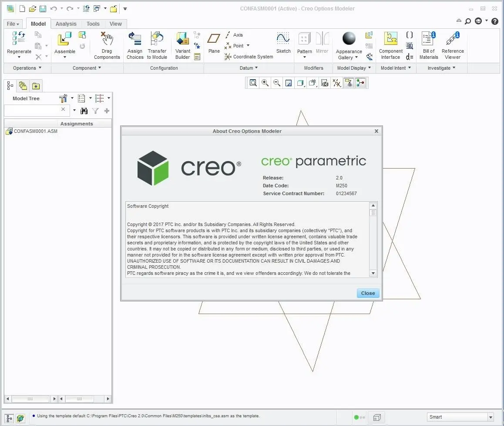Create a Coordinate System
504x426 pixels.
(x=249, y=57)
